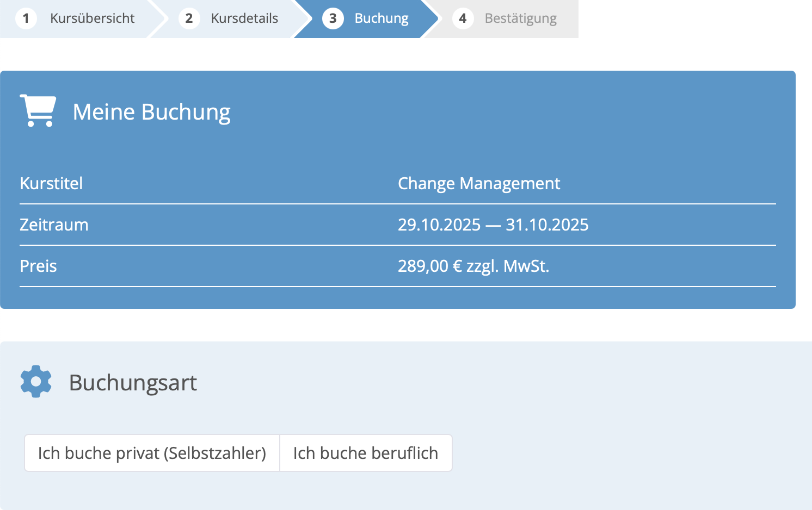This screenshot has height=510, width=812.
Task: Click the Preis row showing 289,00 €
Action: click(474, 266)
